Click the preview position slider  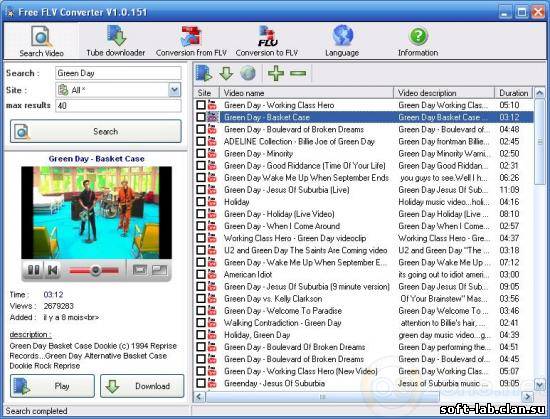tap(94, 270)
